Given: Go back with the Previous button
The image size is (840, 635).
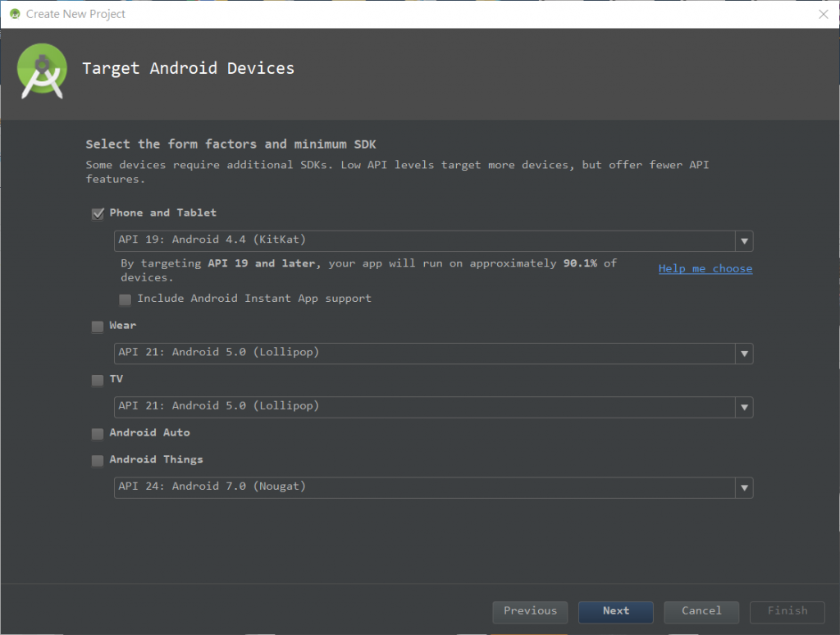Looking at the screenshot, I should click(x=530, y=611).
